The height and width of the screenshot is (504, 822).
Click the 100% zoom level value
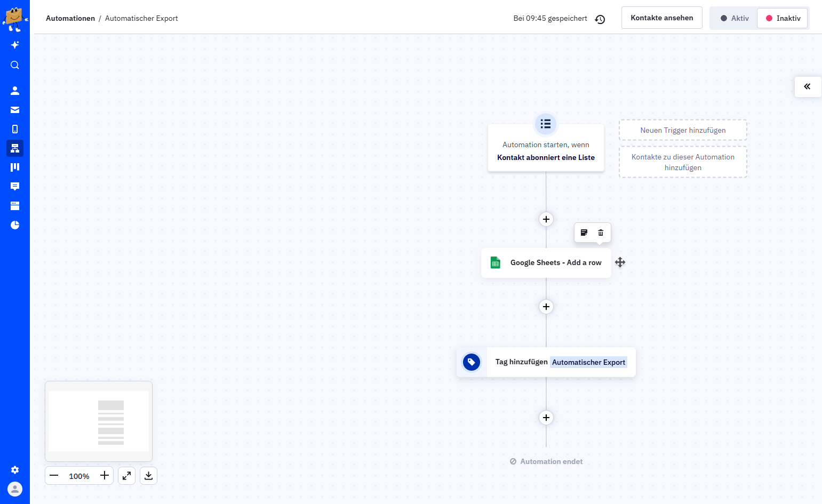(x=79, y=476)
